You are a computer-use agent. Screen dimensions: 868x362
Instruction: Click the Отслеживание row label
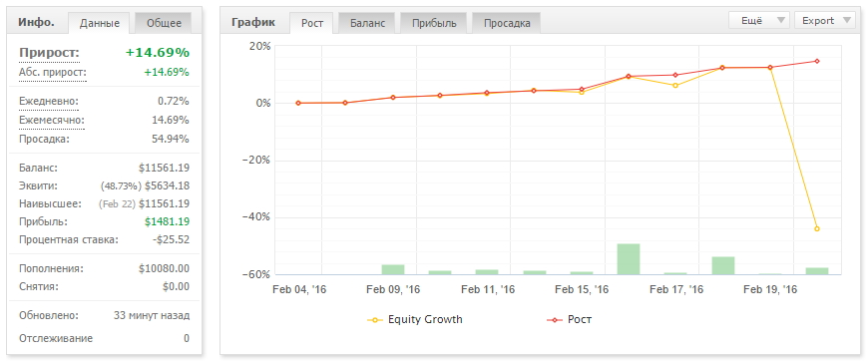pyautogui.click(x=56, y=338)
